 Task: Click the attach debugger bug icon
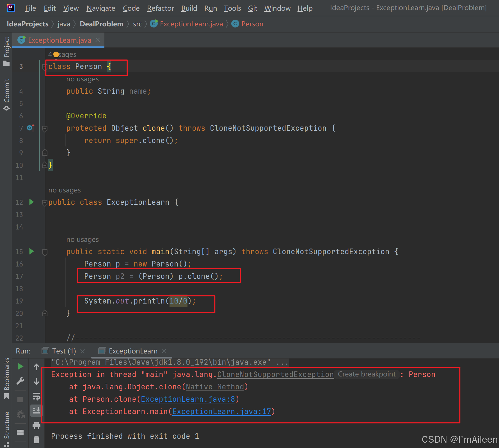point(20,414)
